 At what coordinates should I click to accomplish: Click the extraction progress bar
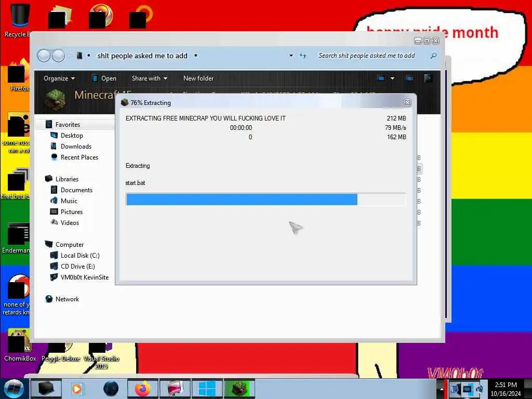click(x=265, y=199)
